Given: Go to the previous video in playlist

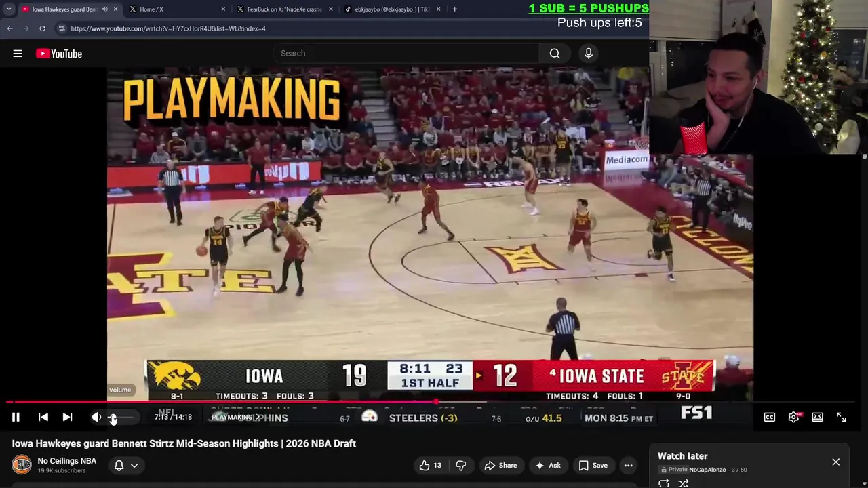Looking at the screenshot, I should [x=43, y=418].
